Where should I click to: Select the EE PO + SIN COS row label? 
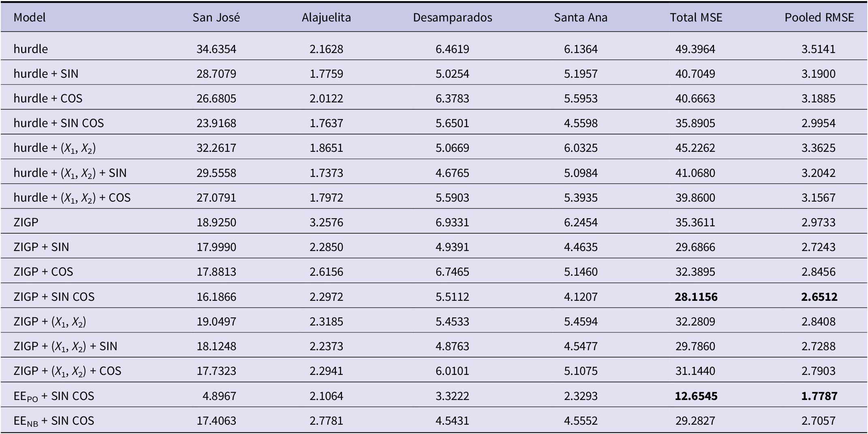coord(54,396)
